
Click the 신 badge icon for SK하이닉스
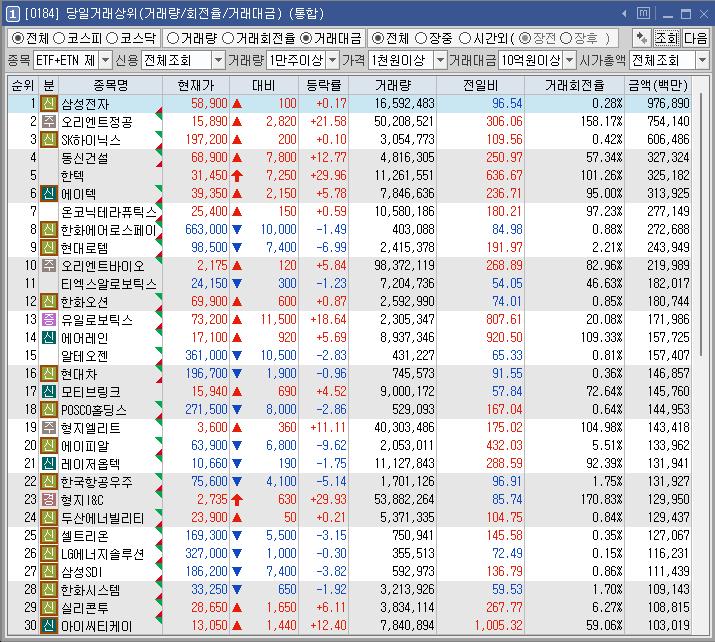[48, 140]
